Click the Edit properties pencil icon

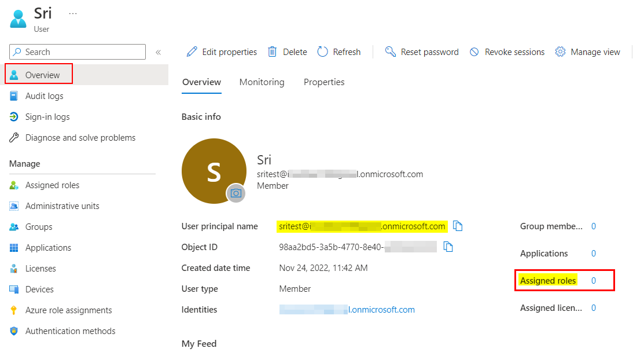tap(192, 52)
